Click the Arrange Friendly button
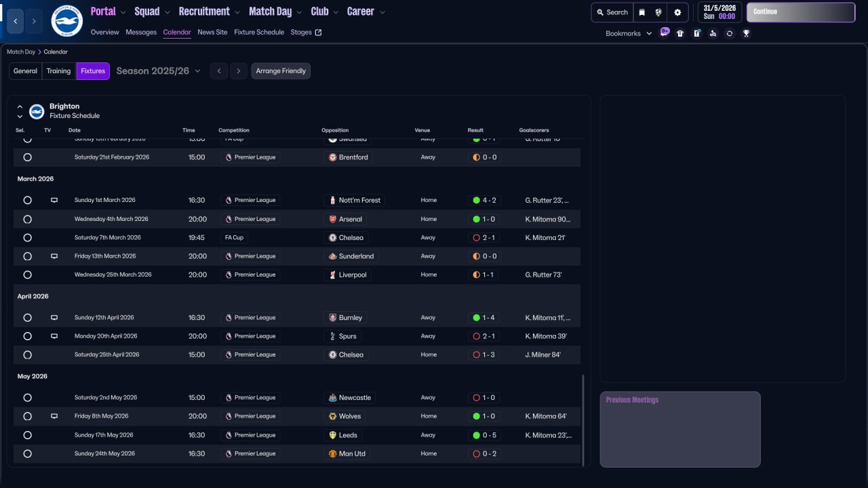The height and width of the screenshot is (488, 868). point(281,71)
